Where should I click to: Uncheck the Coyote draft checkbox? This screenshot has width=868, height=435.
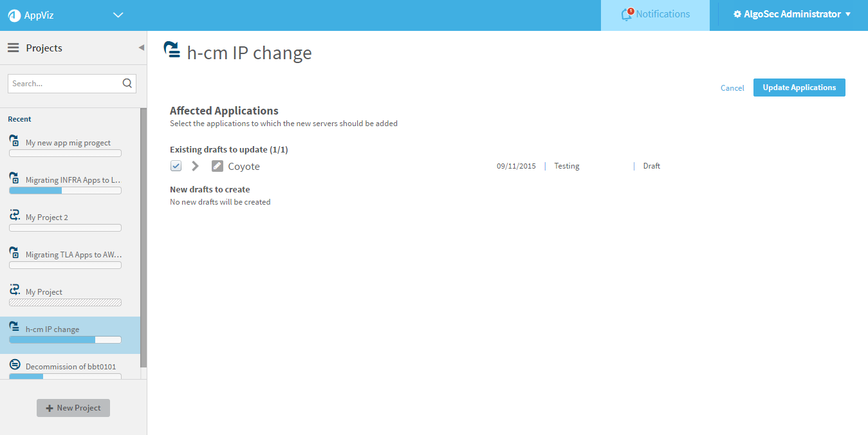pos(176,166)
